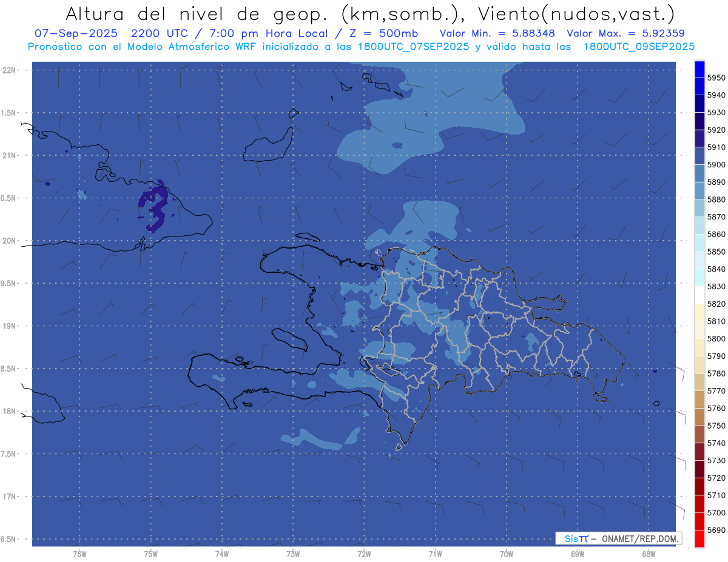The height and width of the screenshot is (562, 728).
Task: Click the 20N latitude axis label
Action: [10, 241]
